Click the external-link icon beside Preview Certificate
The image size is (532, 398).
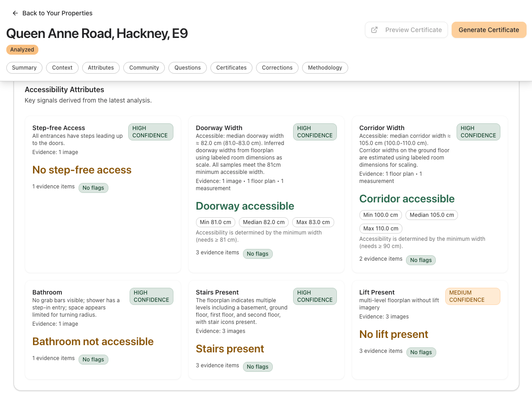[374, 29]
